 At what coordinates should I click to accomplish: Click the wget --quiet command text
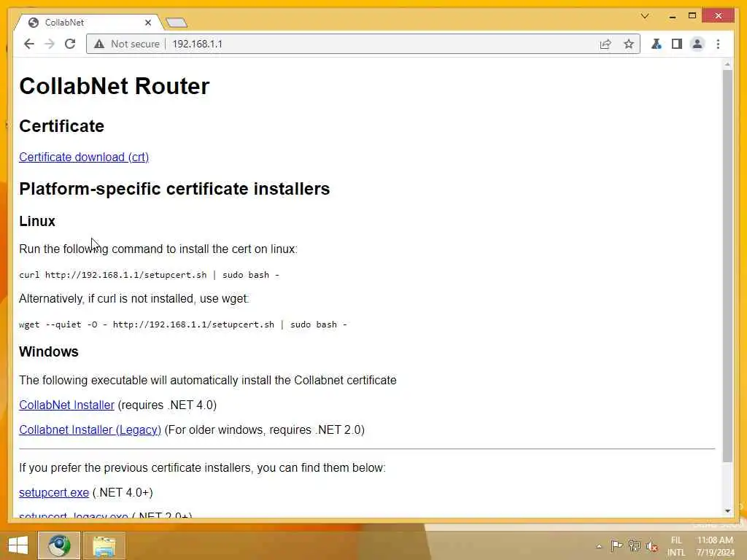pyautogui.click(x=183, y=324)
